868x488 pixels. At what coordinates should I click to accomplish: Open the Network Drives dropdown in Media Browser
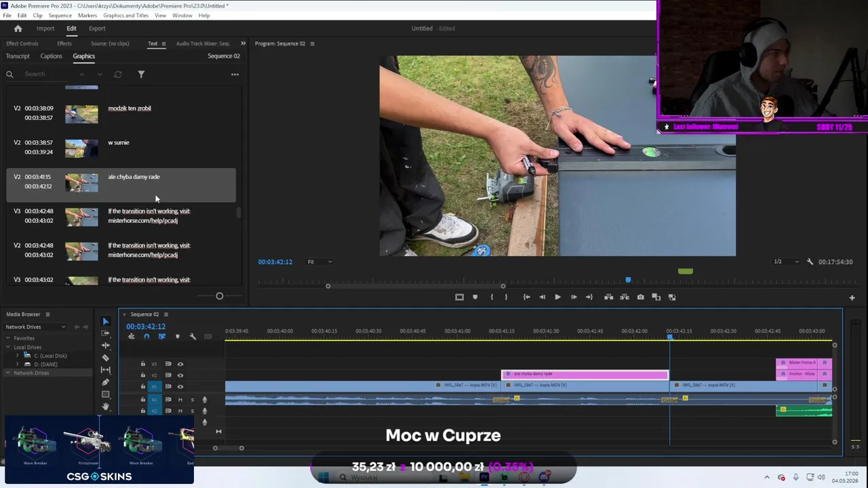coord(35,327)
